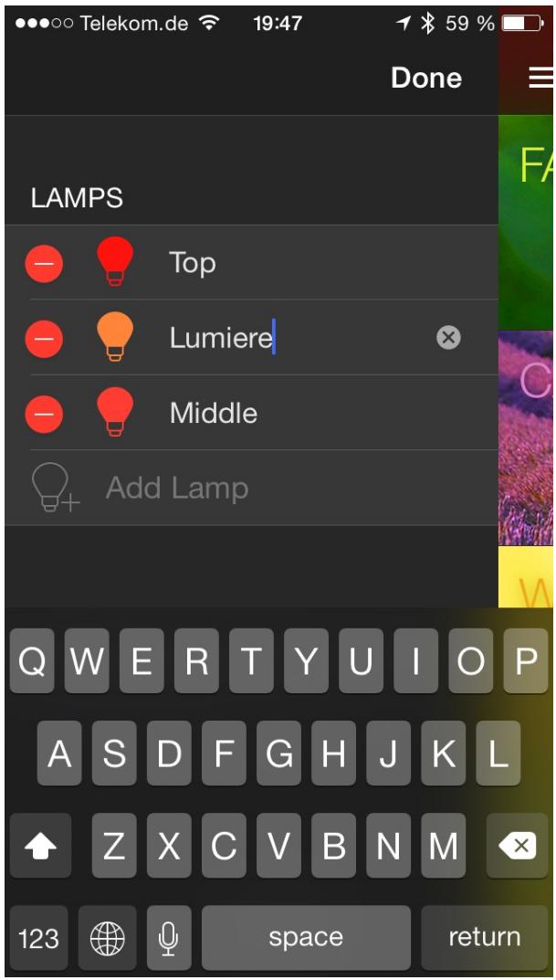The image size is (556, 980).
Task: Tap the orange bulb icon for Lumiere lamp
Action: [115, 337]
